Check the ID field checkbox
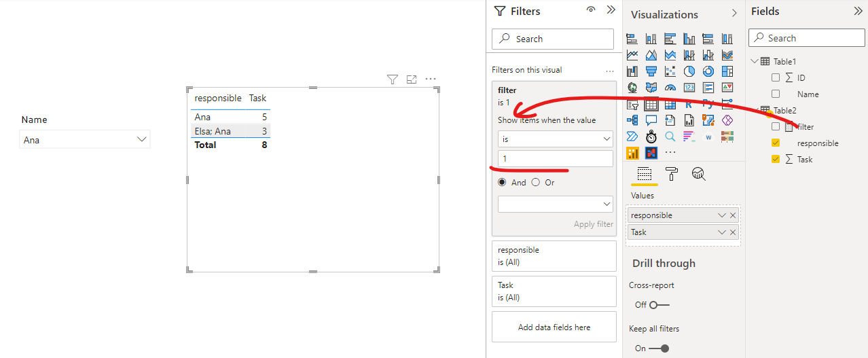 776,78
